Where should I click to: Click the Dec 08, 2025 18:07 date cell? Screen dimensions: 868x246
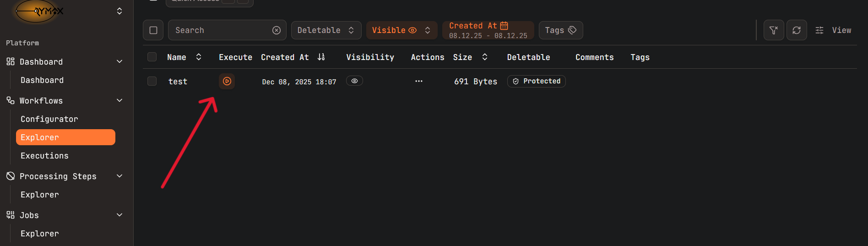pos(299,82)
